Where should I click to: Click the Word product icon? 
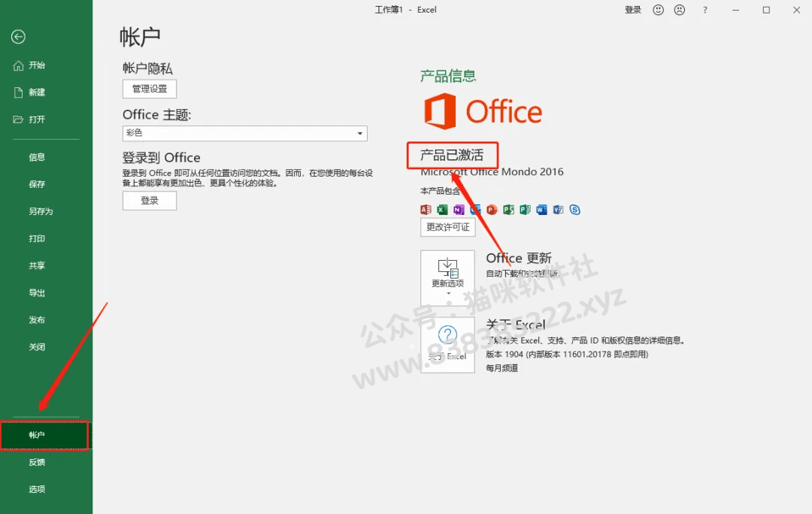point(541,210)
